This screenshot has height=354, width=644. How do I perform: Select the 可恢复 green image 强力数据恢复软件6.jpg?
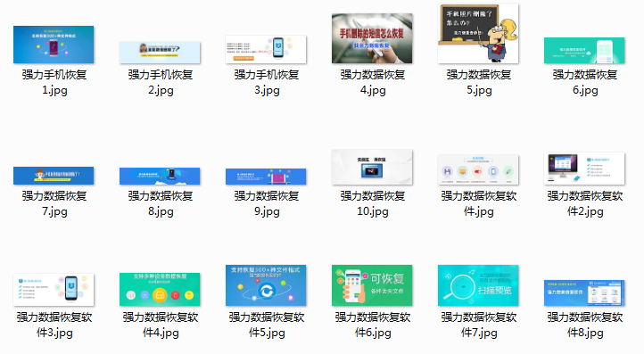(372, 285)
